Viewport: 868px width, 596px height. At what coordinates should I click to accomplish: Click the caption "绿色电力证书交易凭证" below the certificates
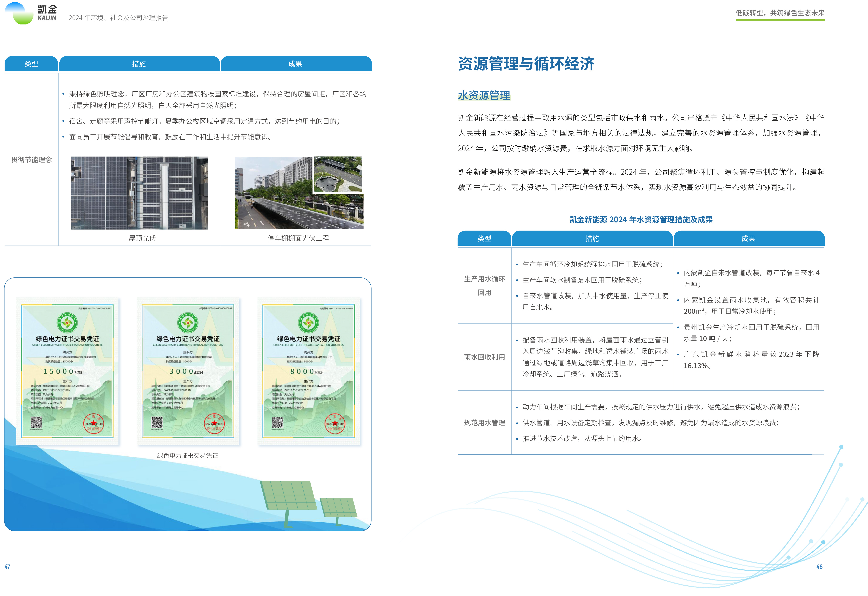[188, 456]
